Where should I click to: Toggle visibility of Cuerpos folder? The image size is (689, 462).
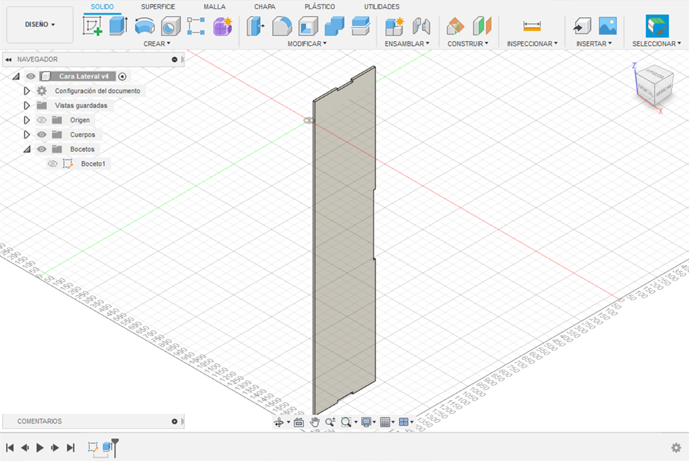point(42,135)
